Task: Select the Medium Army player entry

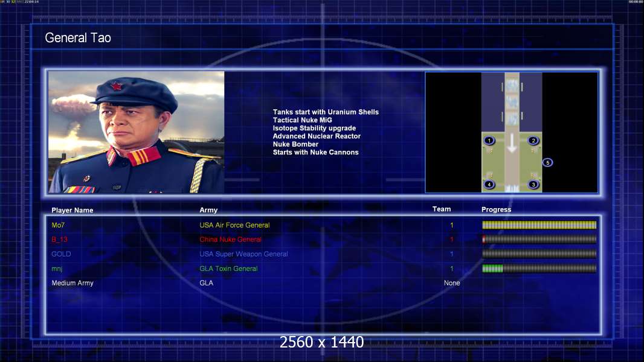Action: [x=72, y=283]
